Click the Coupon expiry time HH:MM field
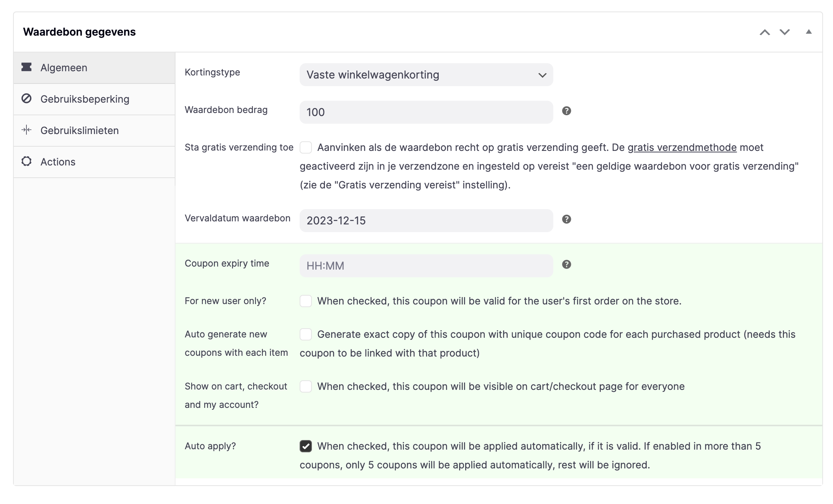833x504 pixels. click(426, 266)
